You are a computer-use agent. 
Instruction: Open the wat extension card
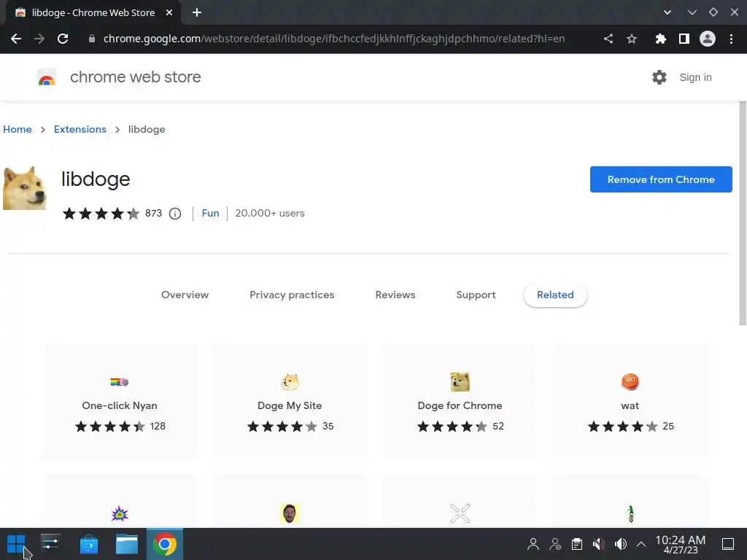click(x=630, y=402)
